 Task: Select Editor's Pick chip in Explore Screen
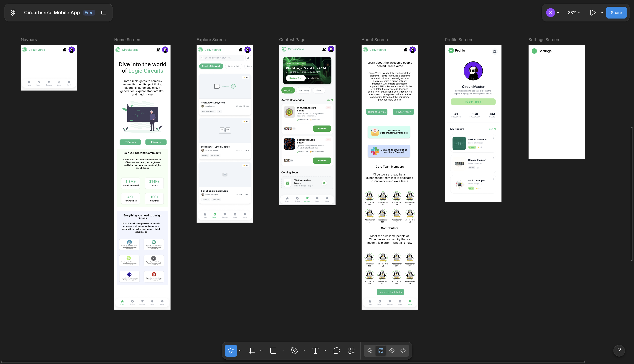click(x=234, y=66)
